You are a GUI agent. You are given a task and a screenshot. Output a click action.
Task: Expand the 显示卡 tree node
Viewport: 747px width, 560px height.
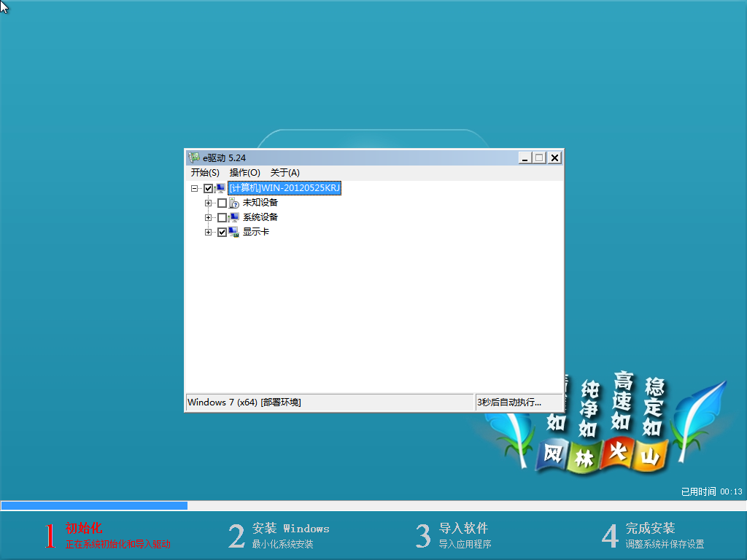pyautogui.click(x=208, y=233)
